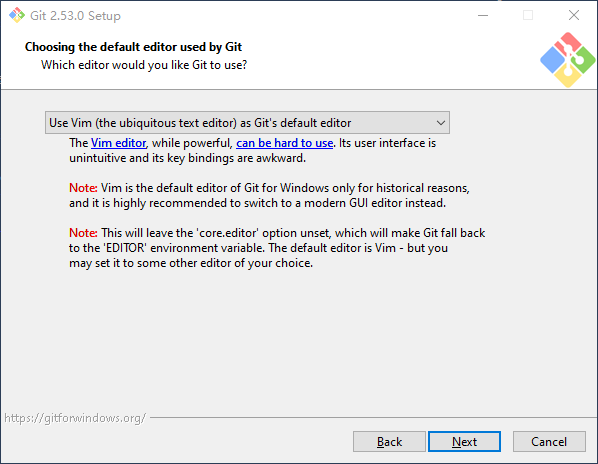Screen dimensions: 598x464
Task: Click the large Git logo in the header
Action: click(567, 60)
